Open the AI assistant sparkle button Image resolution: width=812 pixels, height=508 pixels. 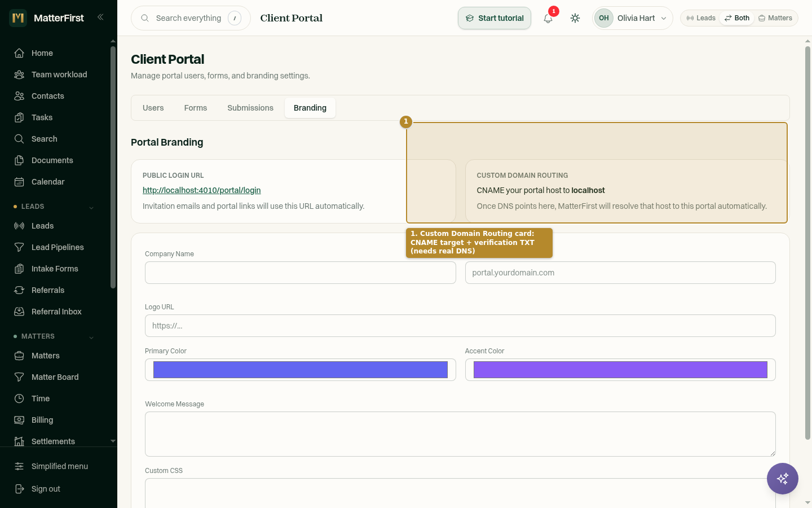coord(783,479)
